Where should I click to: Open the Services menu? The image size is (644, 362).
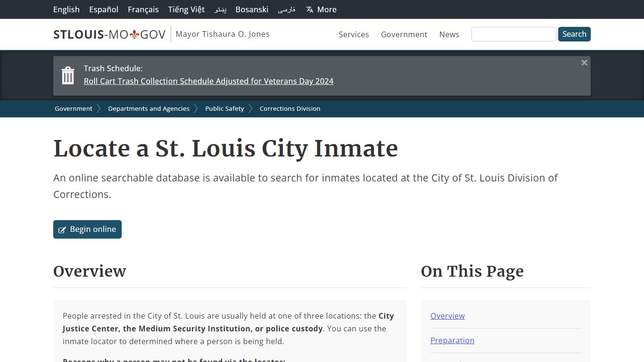pyautogui.click(x=354, y=34)
